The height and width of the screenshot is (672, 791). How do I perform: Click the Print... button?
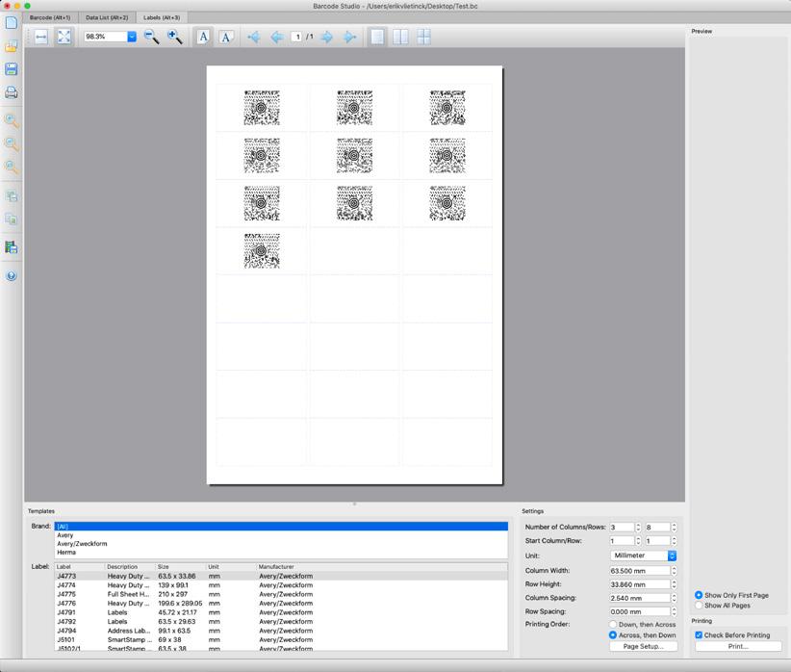pyautogui.click(x=738, y=646)
